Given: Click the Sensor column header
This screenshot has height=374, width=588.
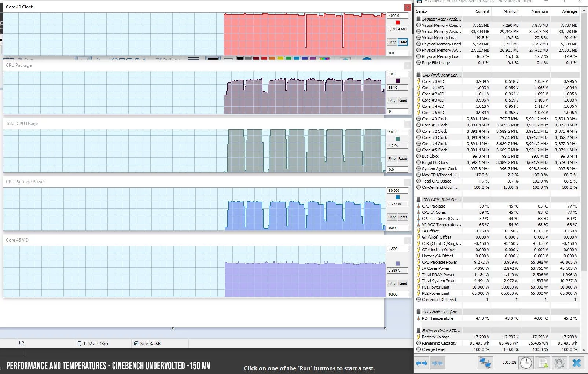Looking at the screenshot, I should pos(438,11).
